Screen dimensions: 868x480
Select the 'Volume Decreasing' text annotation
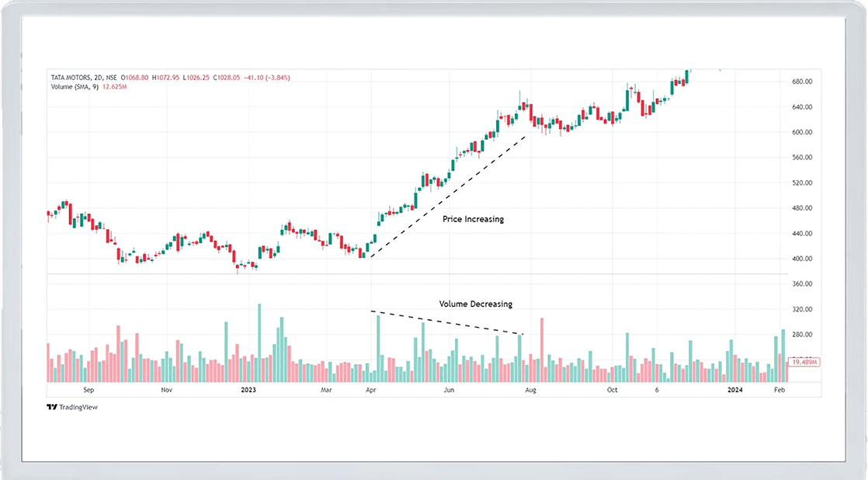coord(475,304)
